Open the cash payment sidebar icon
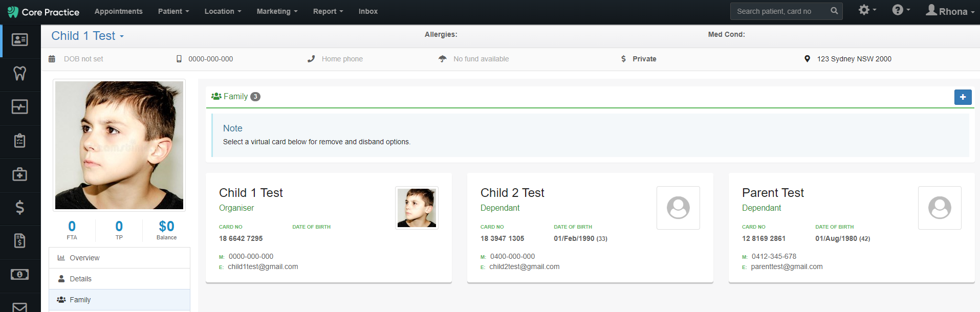Image resolution: width=980 pixels, height=312 pixels. click(x=20, y=275)
